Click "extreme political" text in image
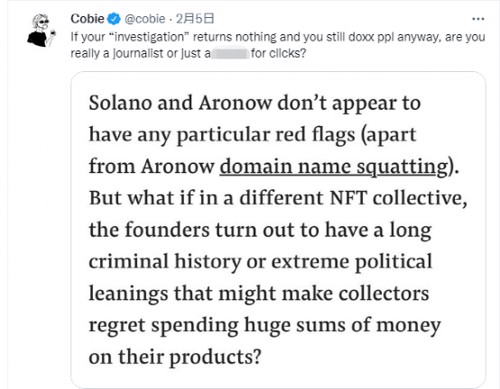The height and width of the screenshot is (389, 500). pos(352,262)
